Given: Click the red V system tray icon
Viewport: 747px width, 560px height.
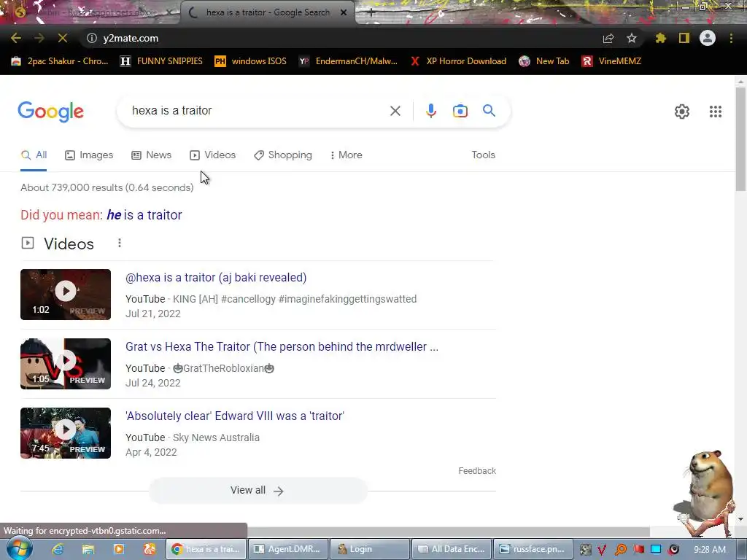Looking at the screenshot, I should [x=602, y=550].
